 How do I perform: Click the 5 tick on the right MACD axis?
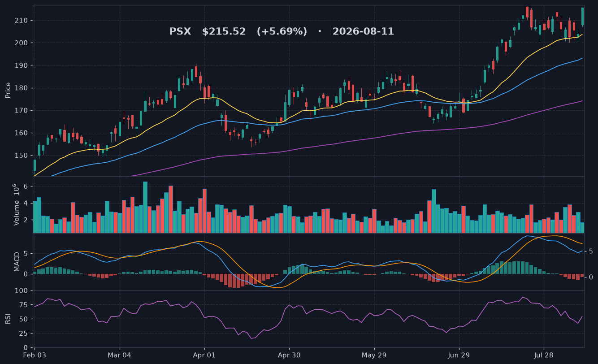pos(591,251)
